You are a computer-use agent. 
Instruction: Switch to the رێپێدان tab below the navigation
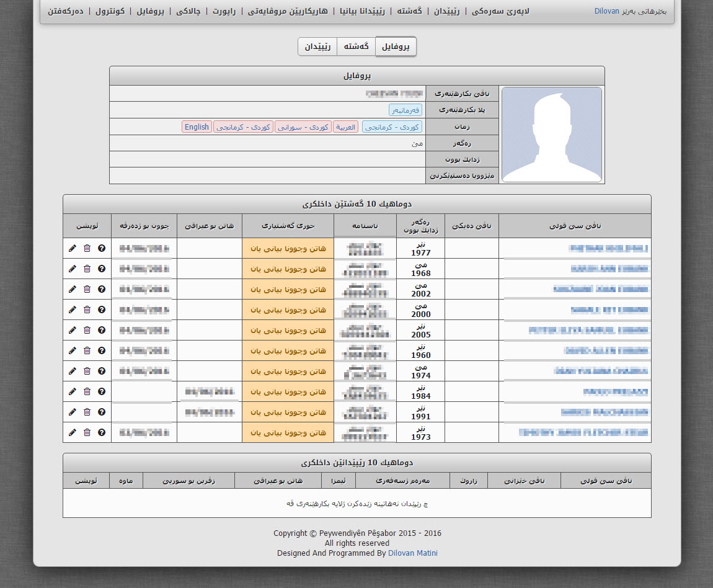[317, 47]
